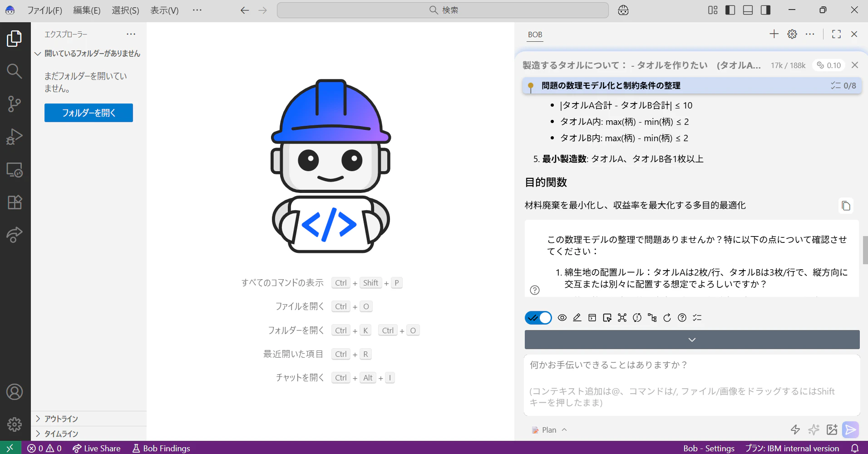The image size is (868, 454).
Task: Toggle the mode switch auto-approve icon
Action: (637, 318)
